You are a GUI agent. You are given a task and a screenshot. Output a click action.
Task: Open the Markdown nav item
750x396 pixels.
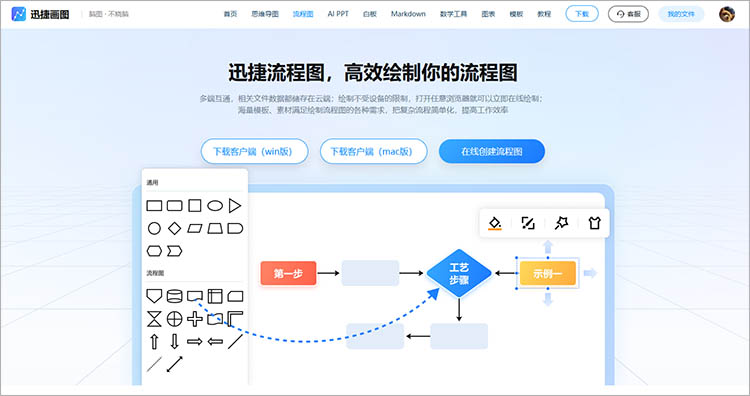(408, 14)
